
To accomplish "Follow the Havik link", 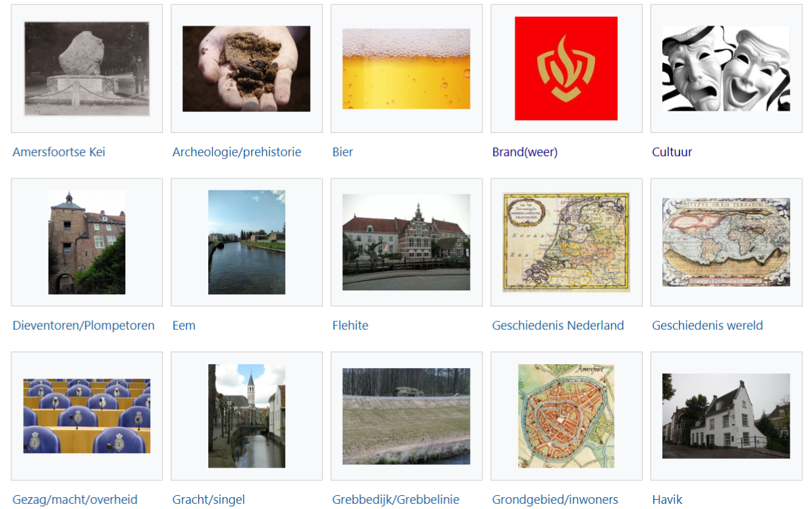I will [x=667, y=500].
